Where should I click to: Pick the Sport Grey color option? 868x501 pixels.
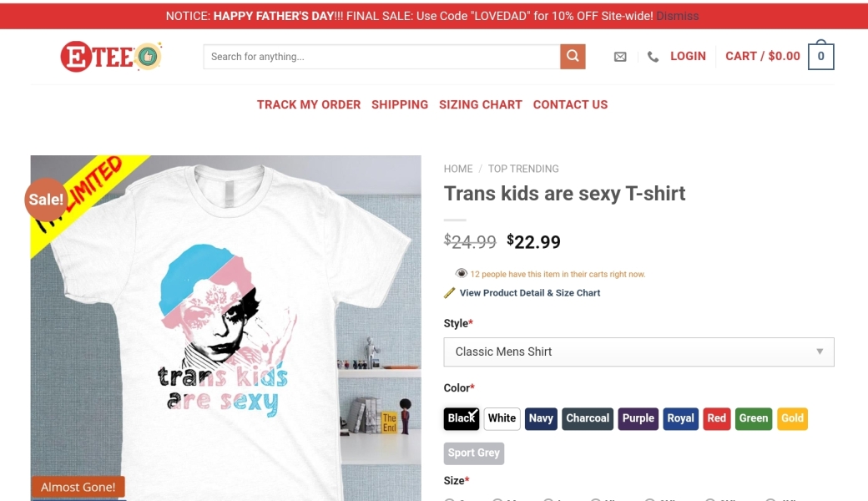pos(474,453)
